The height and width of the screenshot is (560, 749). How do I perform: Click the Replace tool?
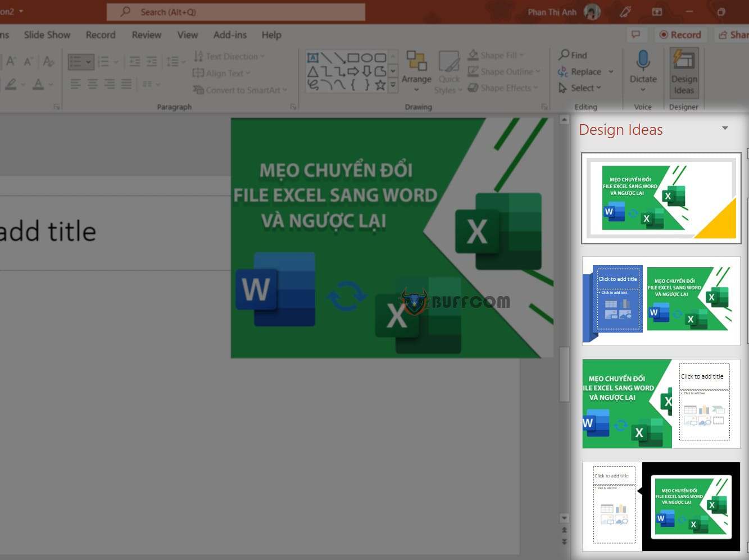(x=585, y=72)
